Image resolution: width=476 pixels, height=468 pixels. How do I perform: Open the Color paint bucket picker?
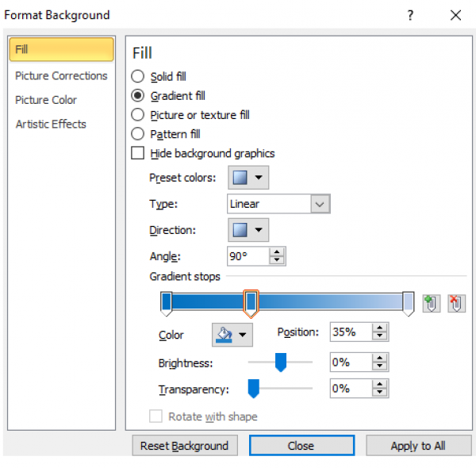232,336
